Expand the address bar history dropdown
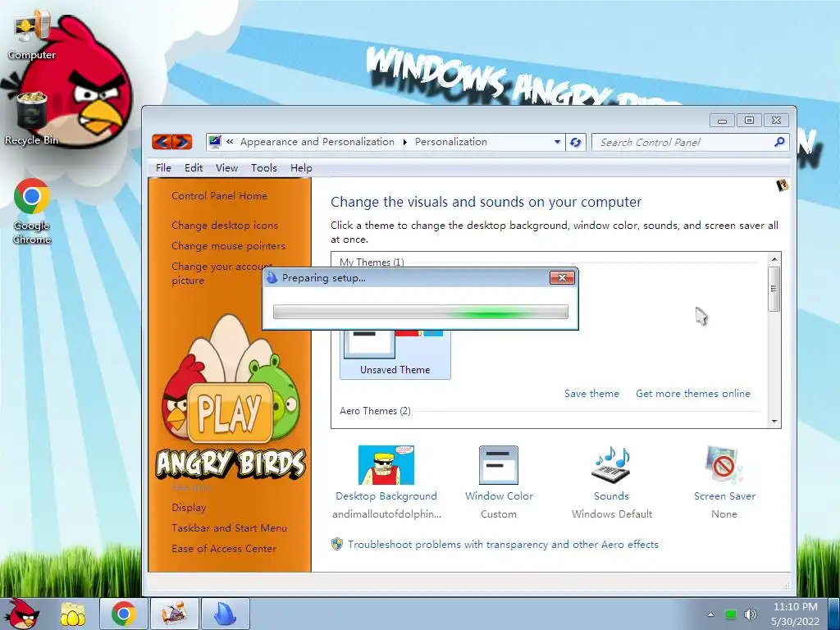This screenshot has height=630, width=840. [557, 142]
